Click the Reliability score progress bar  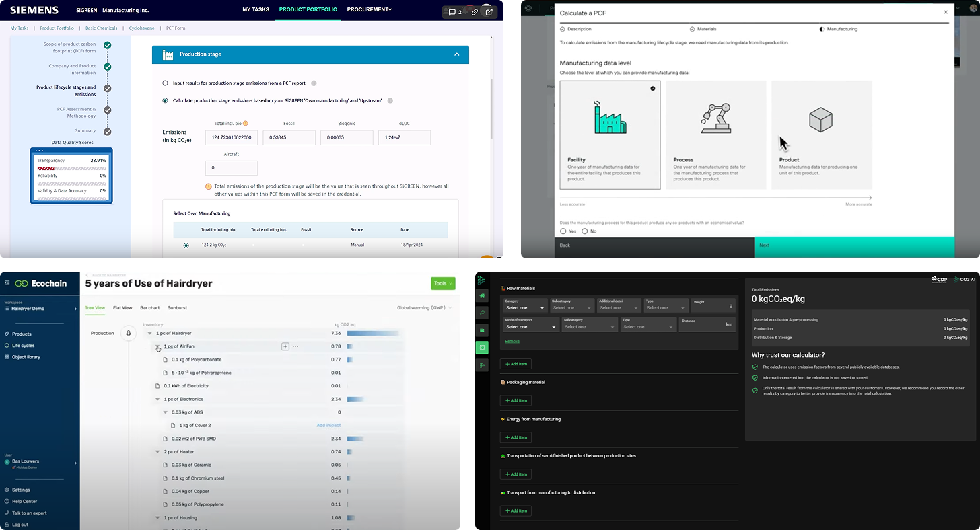[x=71, y=184]
